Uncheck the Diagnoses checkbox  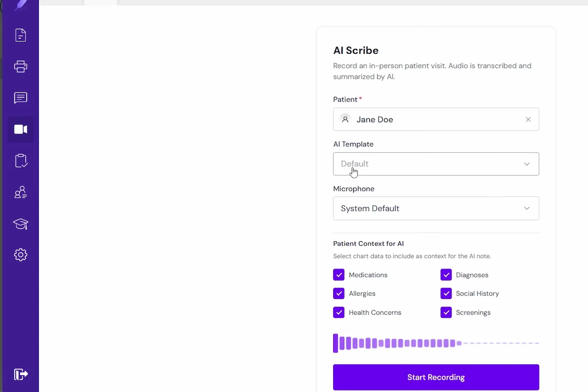pyautogui.click(x=446, y=275)
